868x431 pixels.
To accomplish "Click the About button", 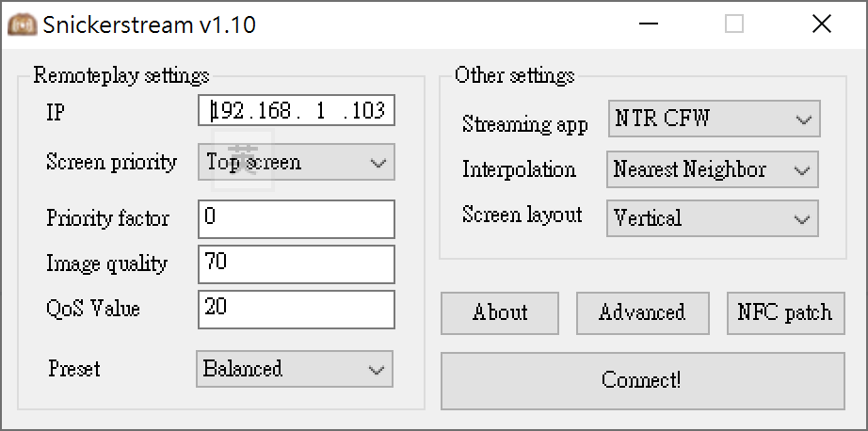I will click(x=500, y=313).
